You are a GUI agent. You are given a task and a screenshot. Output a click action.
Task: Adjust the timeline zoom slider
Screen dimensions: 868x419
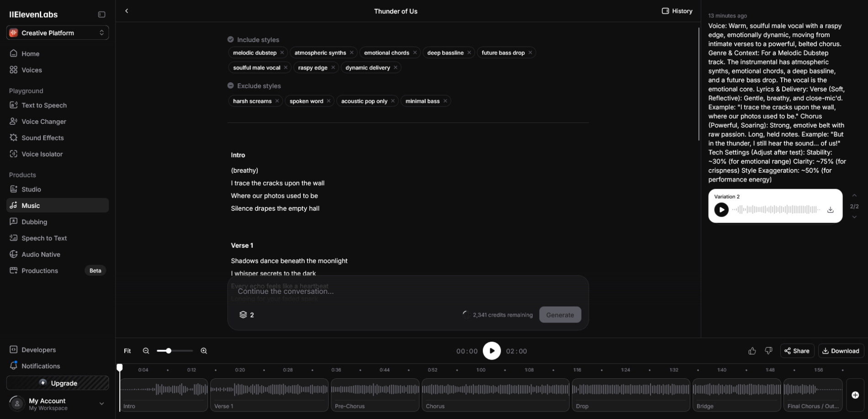coord(169,351)
